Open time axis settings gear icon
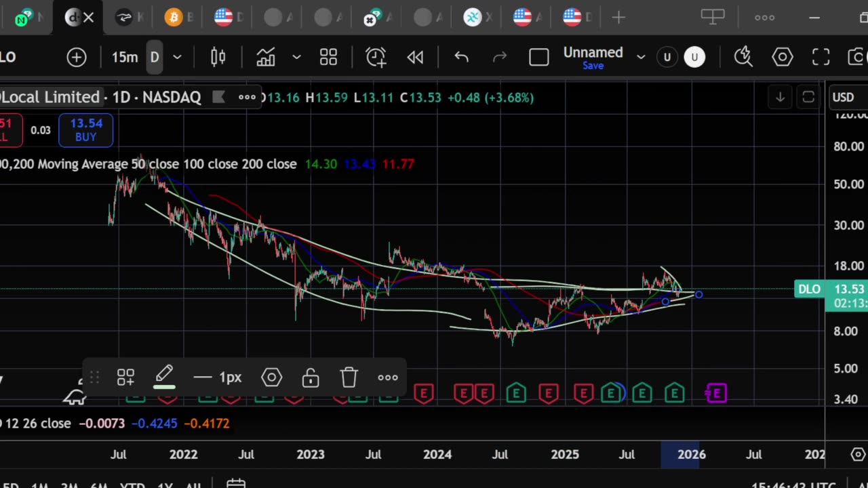 (x=858, y=455)
